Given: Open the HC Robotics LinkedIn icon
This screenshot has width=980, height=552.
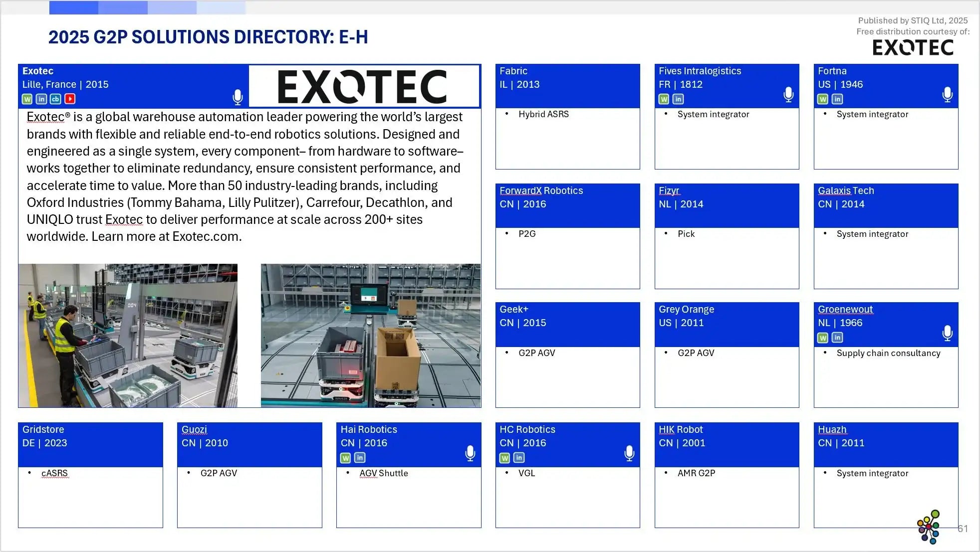Looking at the screenshot, I should point(519,458).
